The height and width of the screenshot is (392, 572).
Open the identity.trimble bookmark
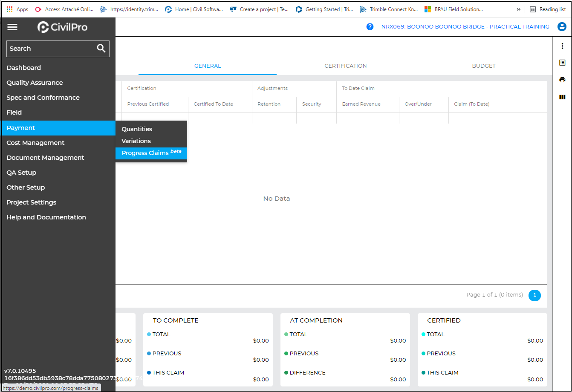[x=130, y=9]
